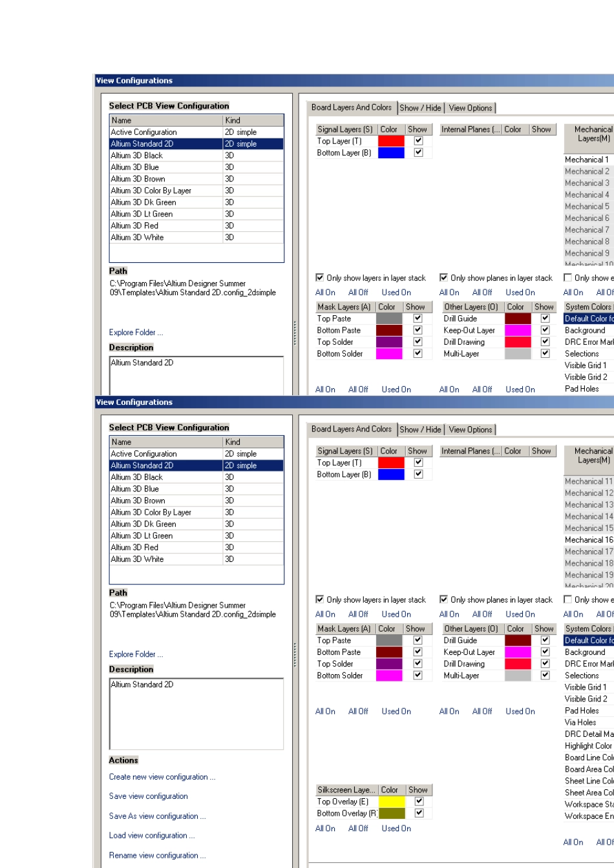Select Altium 3D Black in upper window list
This screenshot has width=614, height=868.
[196, 156]
